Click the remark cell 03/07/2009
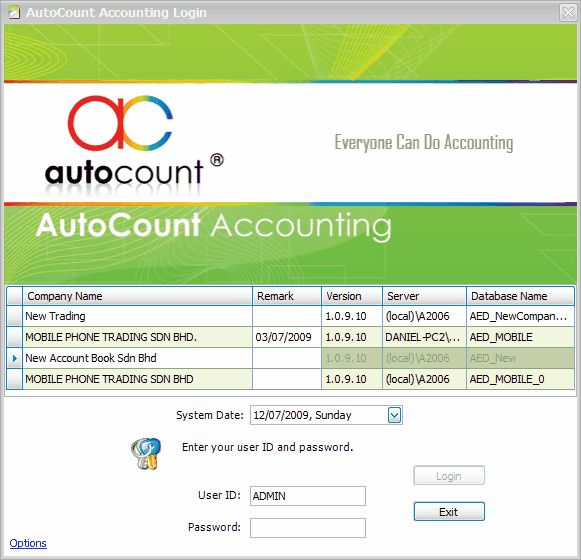 click(287, 337)
